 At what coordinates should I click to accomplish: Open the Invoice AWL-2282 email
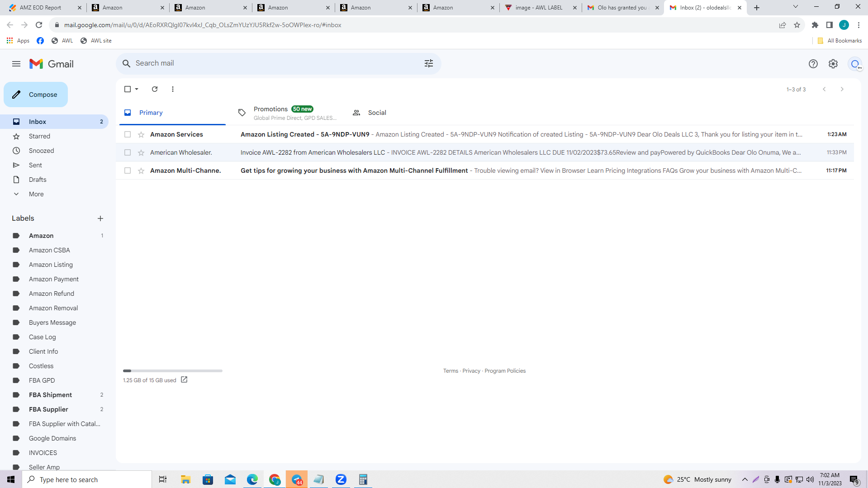click(x=485, y=152)
